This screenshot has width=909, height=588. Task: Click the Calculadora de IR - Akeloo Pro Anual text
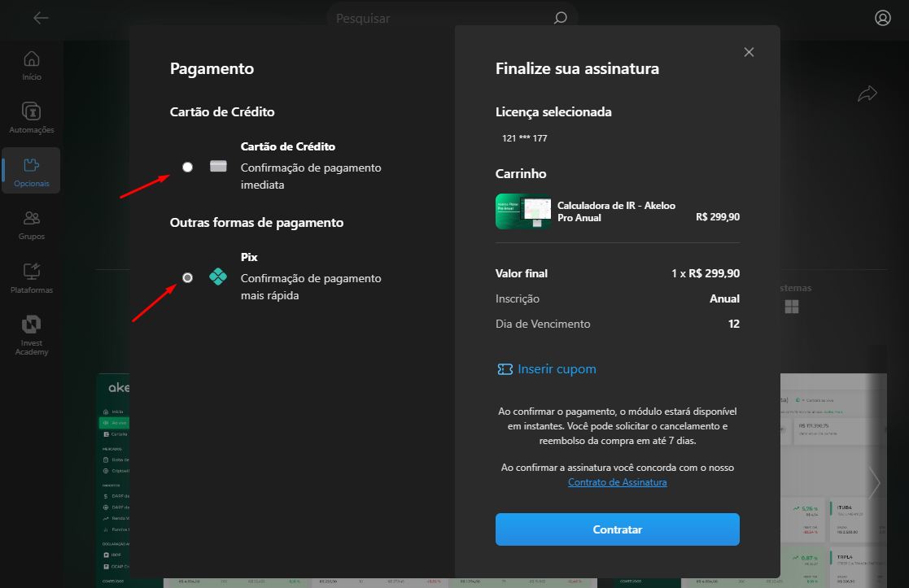coord(616,211)
